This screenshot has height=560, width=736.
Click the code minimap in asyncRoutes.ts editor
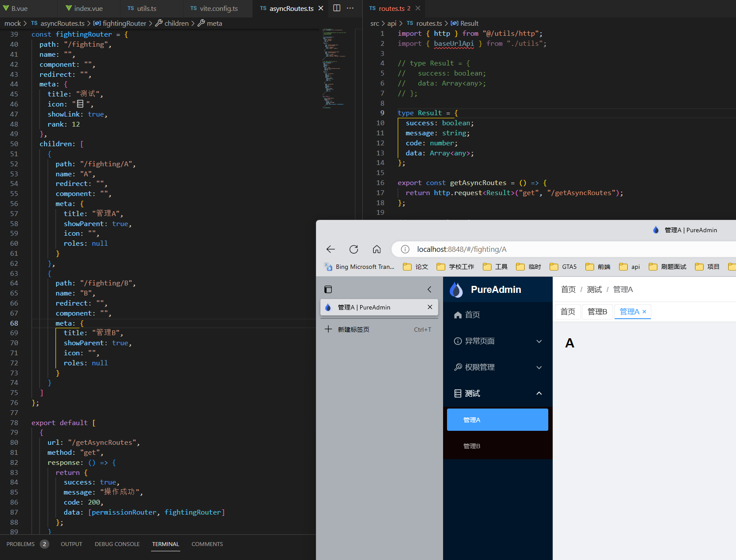[x=335, y=69]
